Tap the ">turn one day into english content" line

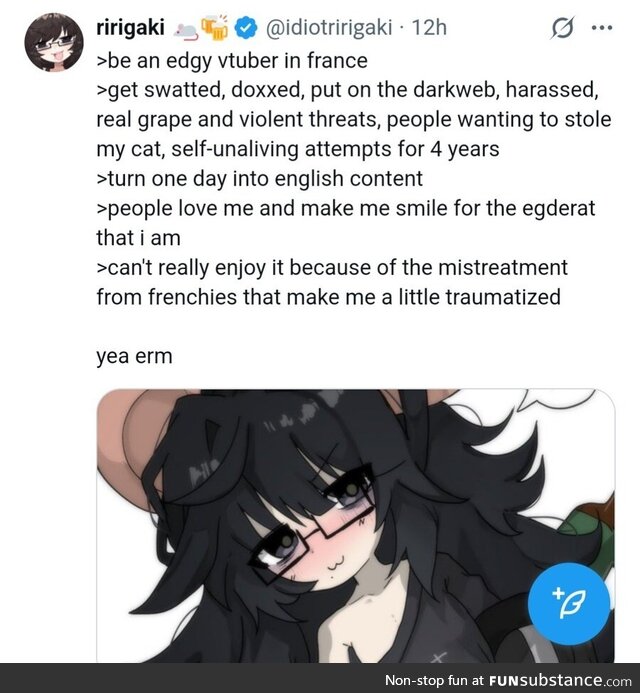(259, 179)
